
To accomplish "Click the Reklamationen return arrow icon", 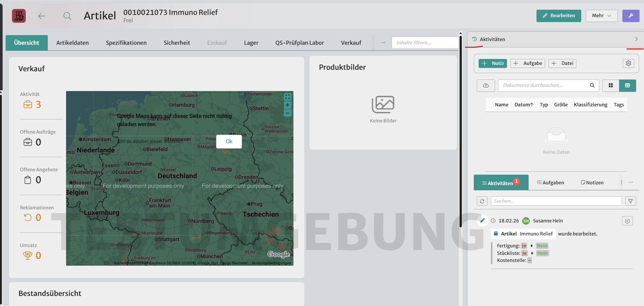I will (28, 218).
